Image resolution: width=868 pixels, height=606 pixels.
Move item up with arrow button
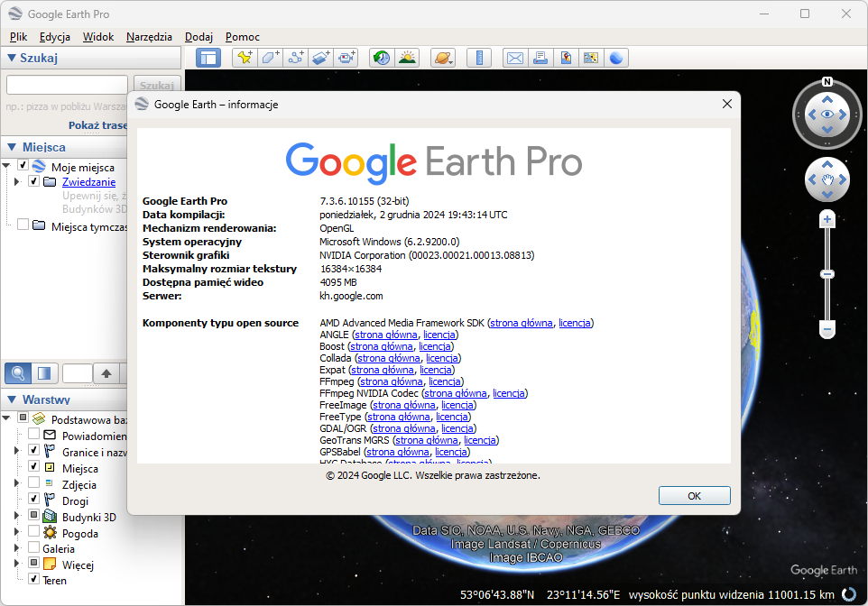(x=106, y=373)
